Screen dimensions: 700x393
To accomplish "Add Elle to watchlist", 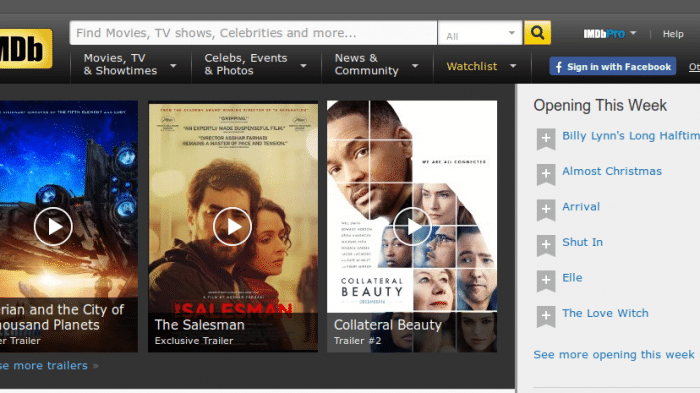I will tap(546, 280).
